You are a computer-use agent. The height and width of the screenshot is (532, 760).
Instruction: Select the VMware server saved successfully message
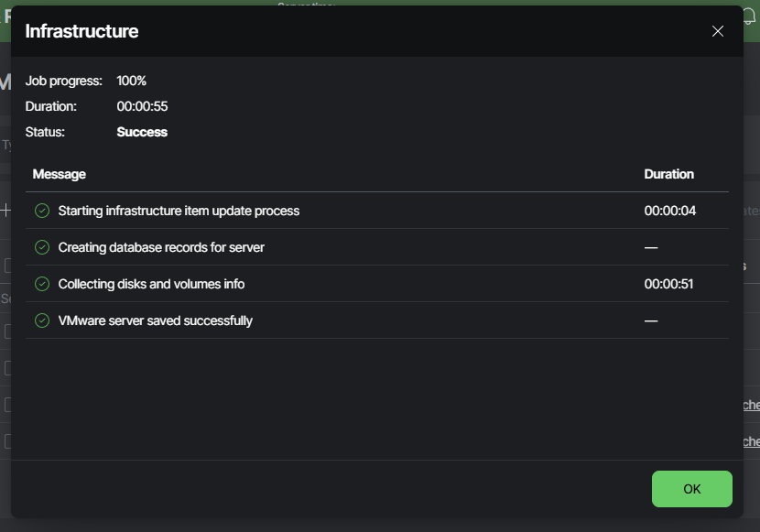[x=155, y=320]
